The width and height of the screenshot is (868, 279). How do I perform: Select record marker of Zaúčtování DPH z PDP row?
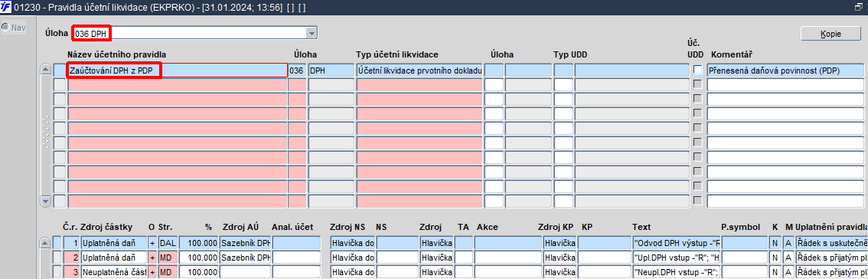[59, 71]
